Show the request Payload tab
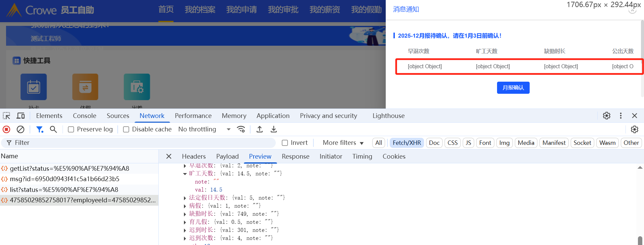The image size is (644, 245). pyautogui.click(x=227, y=157)
